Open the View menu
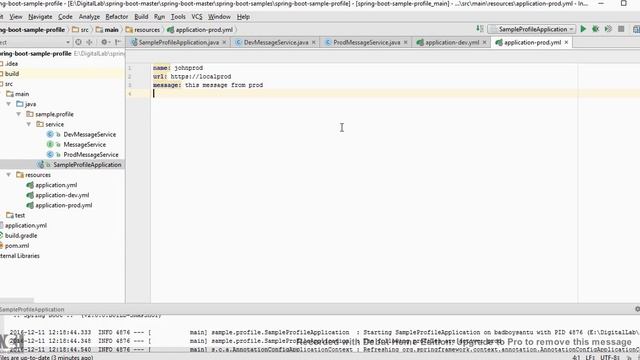The height and width of the screenshot is (360, 640). (x=16, y=17)
